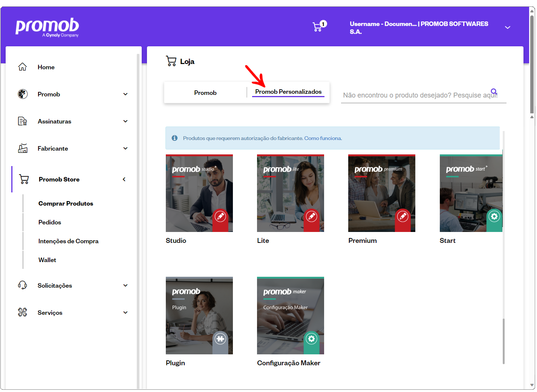Click the Assinaturas certificate icon
Viewport: 537px width, 392px height.
23,121
